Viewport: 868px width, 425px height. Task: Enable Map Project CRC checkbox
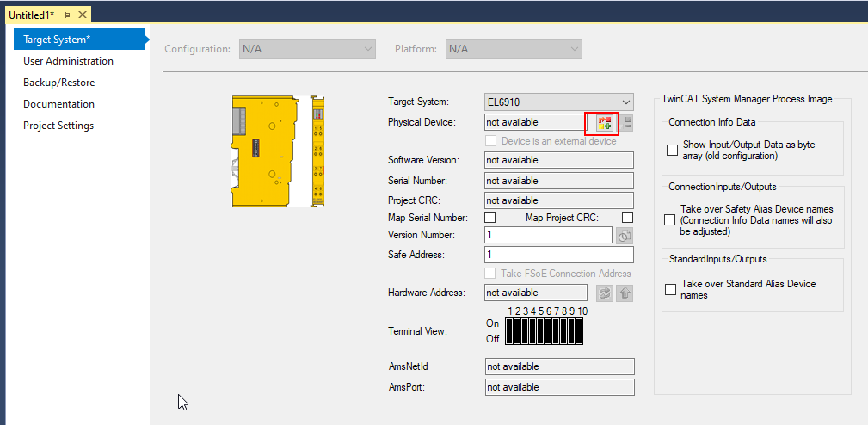(628, 218)
